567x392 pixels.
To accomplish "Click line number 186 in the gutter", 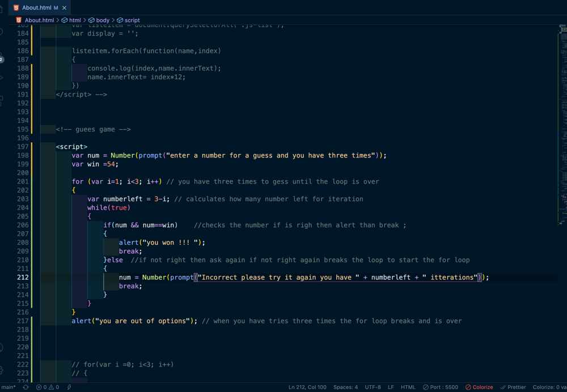I will click(23, 50).
